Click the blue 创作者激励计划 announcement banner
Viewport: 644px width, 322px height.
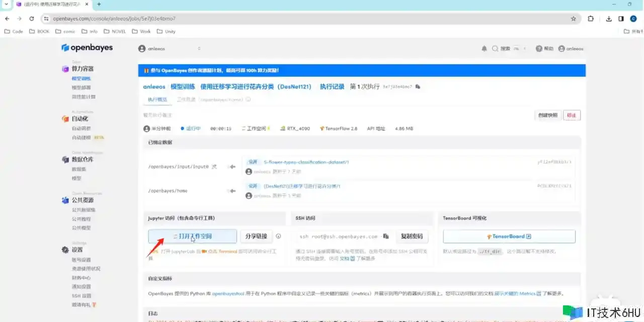[x=362, y=70]
